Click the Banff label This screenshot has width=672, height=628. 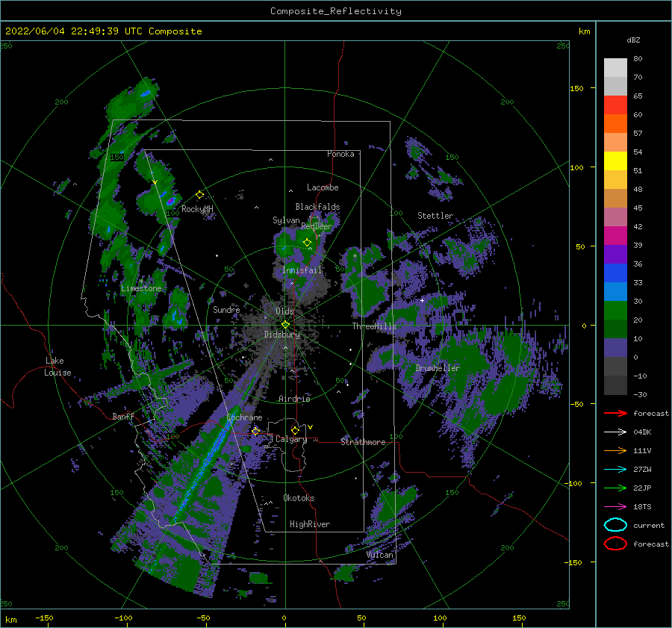[123, 416]
